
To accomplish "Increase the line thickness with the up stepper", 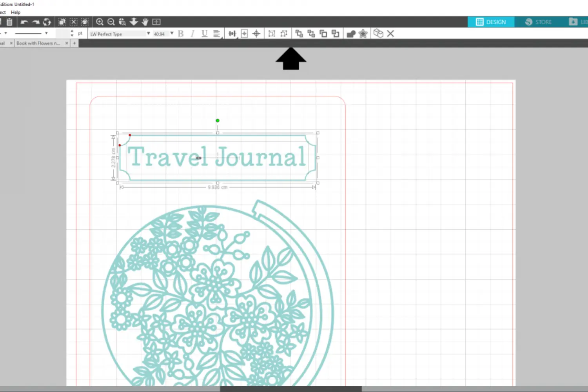I will [72, 31].
